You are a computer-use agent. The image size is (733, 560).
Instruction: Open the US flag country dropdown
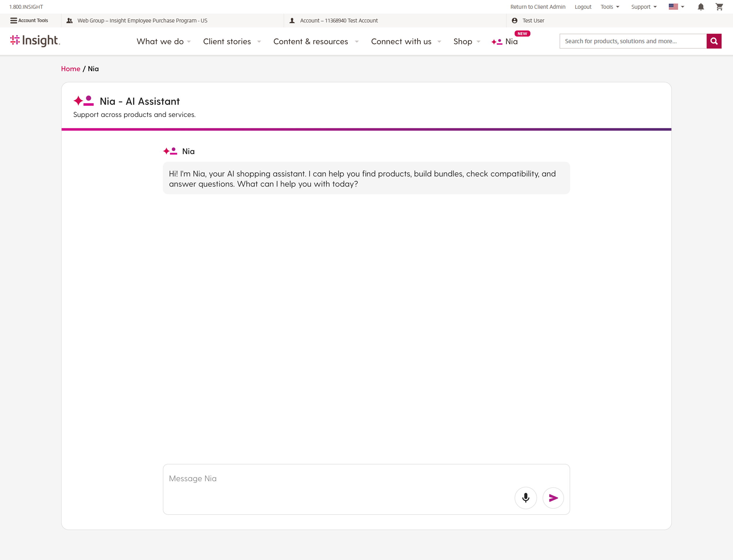[x=676, y=7]
